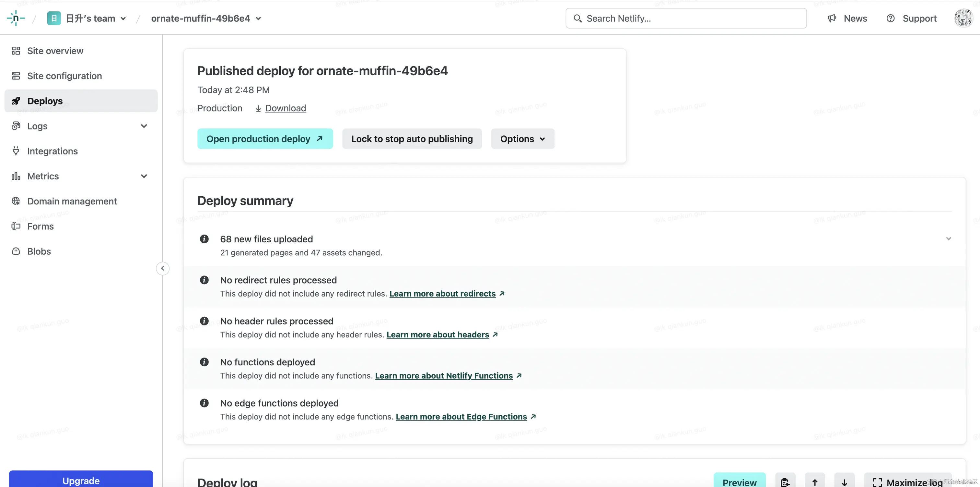
Task: Expand the Logs sidebar section
Action: tap(144, 126)
